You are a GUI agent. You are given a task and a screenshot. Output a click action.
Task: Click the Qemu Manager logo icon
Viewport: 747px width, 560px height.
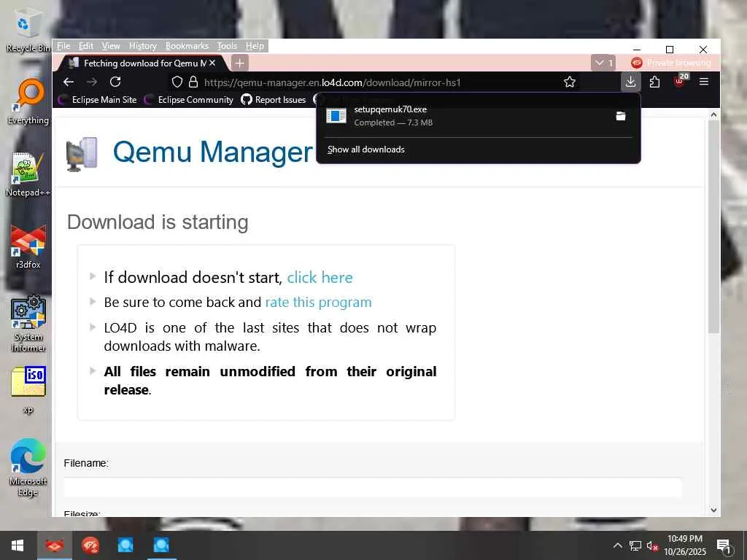(x=82, y=154)
